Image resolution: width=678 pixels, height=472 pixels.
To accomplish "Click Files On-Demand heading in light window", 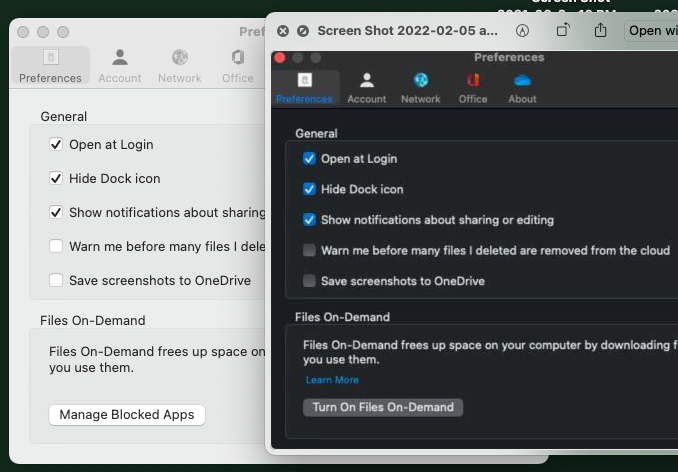I will (x=93, y=320).
